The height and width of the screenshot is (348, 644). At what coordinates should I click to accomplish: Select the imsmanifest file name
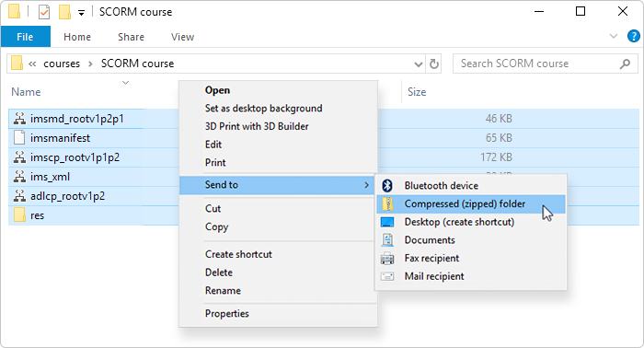[x=60, y=138]
